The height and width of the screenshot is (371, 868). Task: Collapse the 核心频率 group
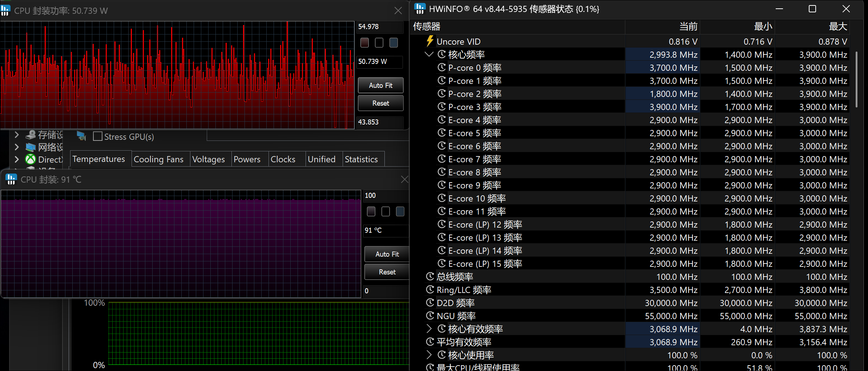coord(429,54)
